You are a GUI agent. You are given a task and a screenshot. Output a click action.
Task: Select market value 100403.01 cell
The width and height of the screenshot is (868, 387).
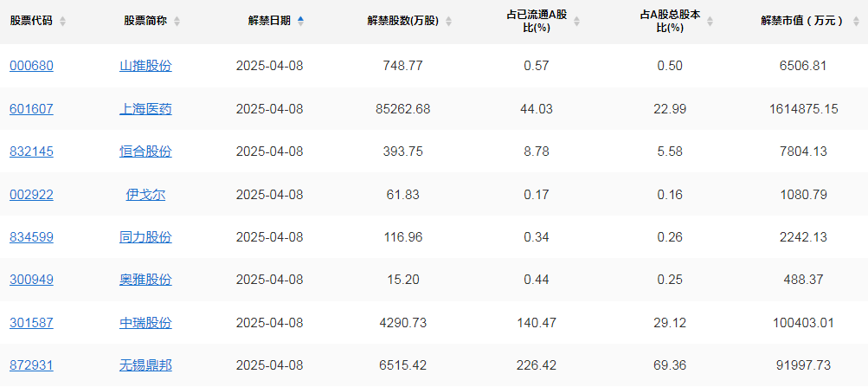(803, 323)
